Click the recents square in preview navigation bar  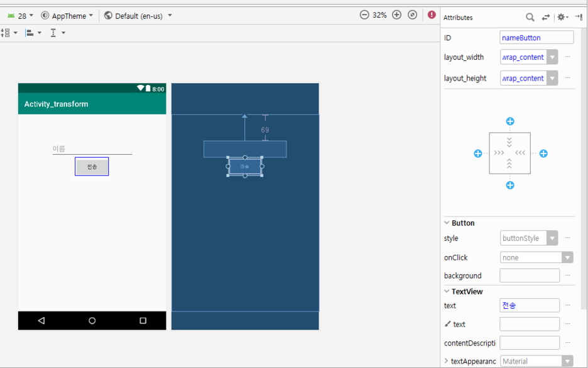[x=143, y=320]
